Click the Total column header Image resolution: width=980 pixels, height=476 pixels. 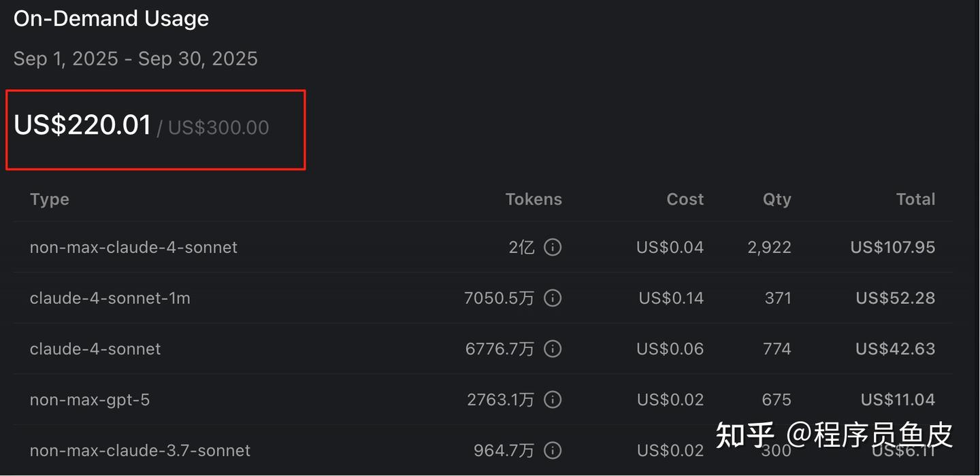coord(915,199)
